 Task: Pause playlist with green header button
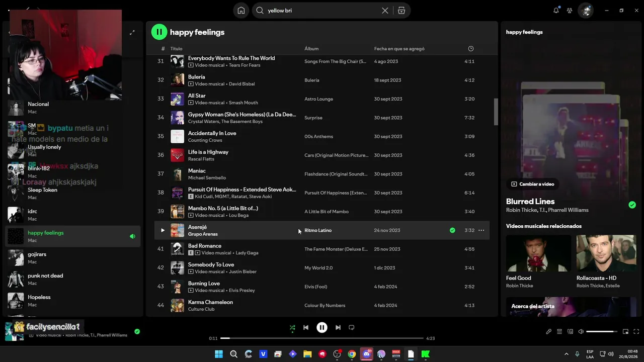coord(159,32)
